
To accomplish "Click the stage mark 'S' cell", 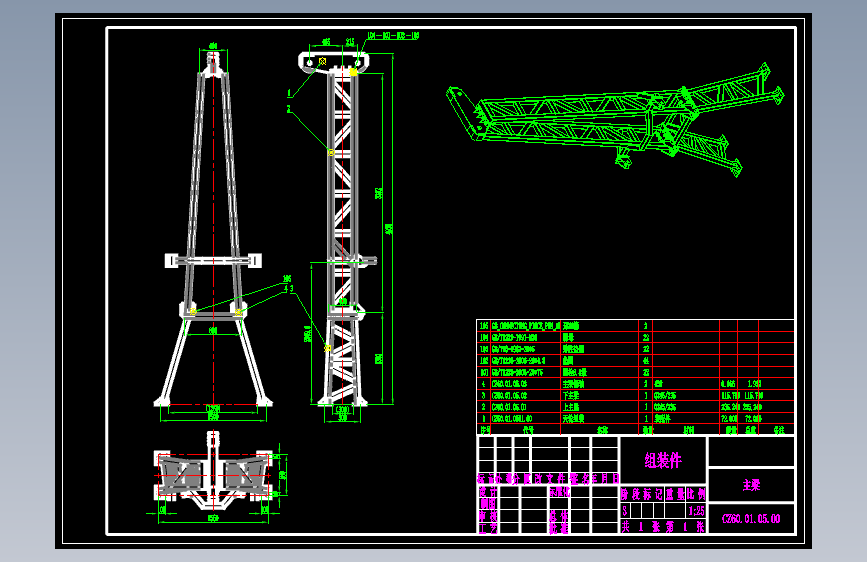I will [625, 511].
